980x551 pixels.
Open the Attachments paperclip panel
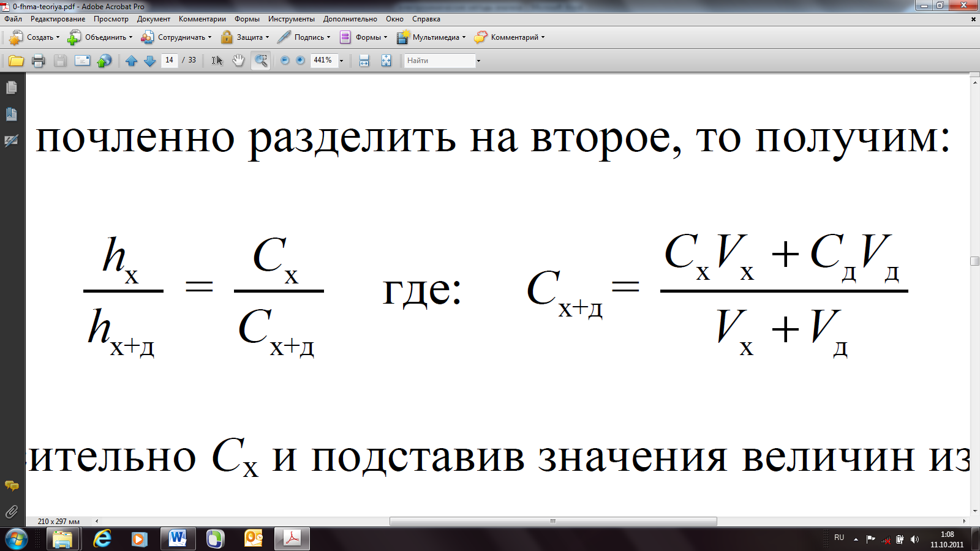(x=11, y=511)
